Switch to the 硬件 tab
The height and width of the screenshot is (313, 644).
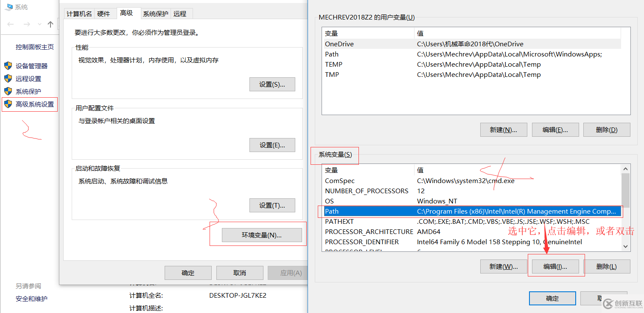tap(105, 14)
